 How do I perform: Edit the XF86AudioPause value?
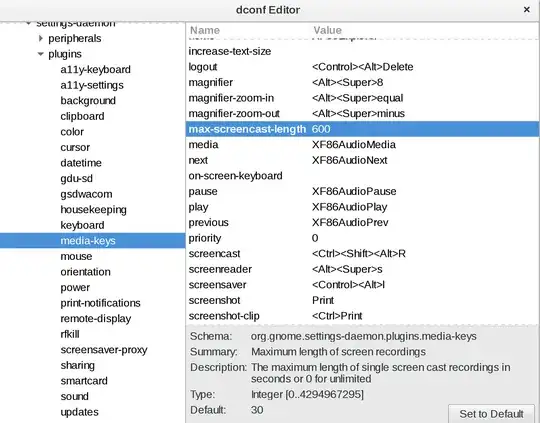[354, 192]
